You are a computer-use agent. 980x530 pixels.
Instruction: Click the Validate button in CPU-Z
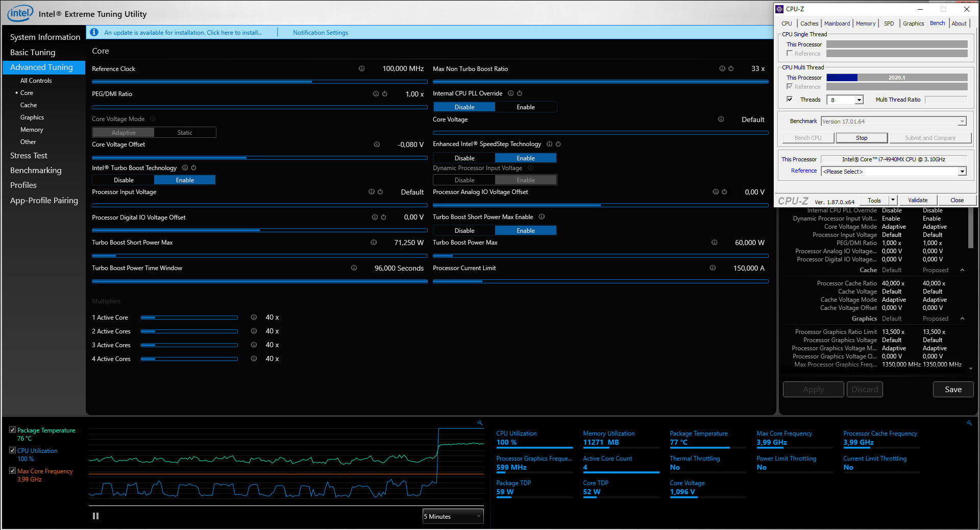coord(917,200)
